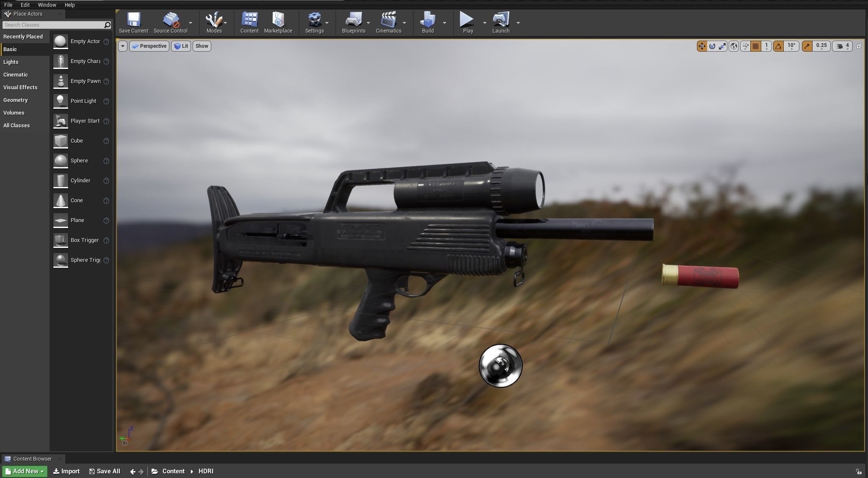
Task: Go to Content in breadcrumb path
Action: pos(173,471)
